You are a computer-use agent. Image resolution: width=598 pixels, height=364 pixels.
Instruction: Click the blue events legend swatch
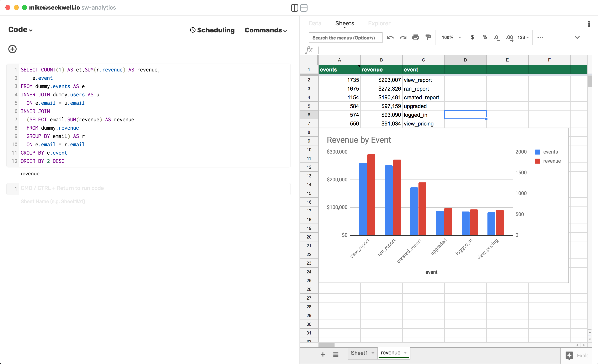pyautogui.click(x=537, y=152)
